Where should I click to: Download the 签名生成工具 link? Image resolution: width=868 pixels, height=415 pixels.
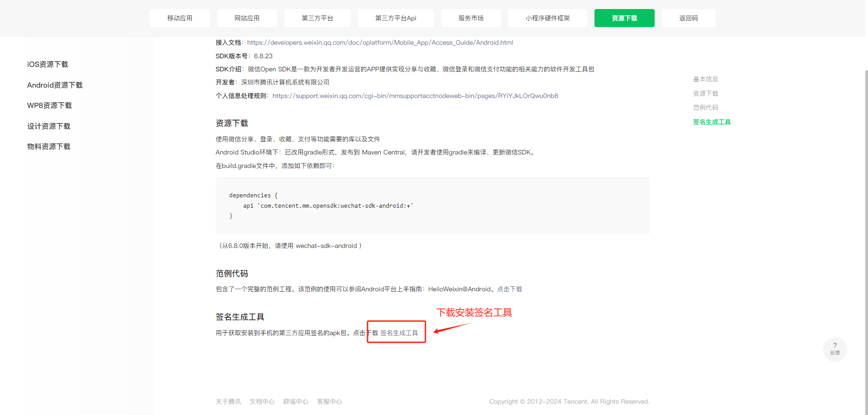tap(399, 333)
